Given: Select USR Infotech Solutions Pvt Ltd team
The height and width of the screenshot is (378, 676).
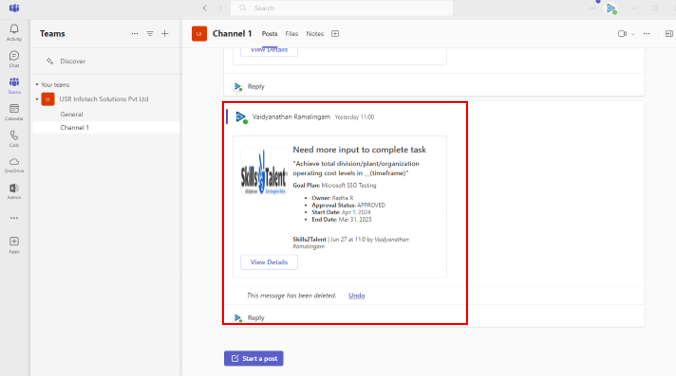Looking at the screenshot, I should click(x=103, y=99).
